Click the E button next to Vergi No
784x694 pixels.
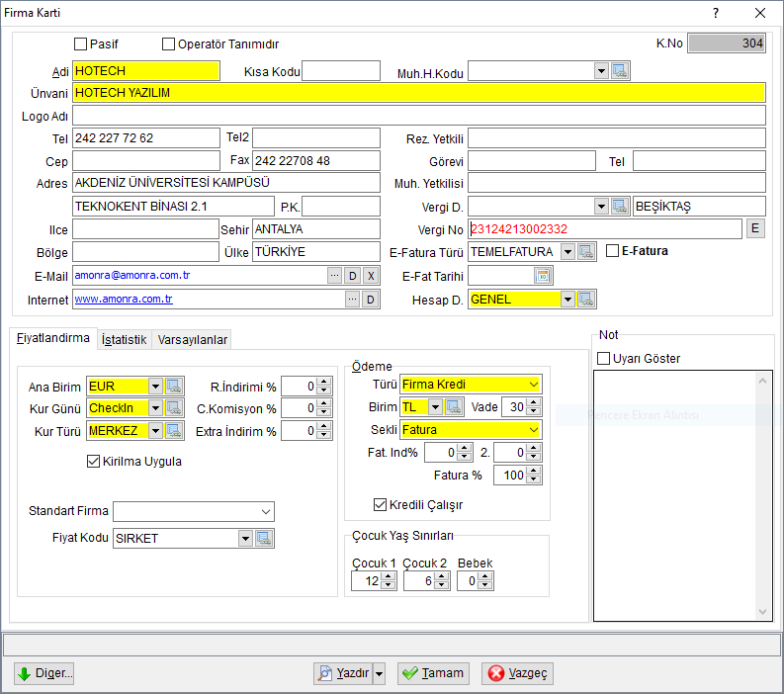click(755, 228)
